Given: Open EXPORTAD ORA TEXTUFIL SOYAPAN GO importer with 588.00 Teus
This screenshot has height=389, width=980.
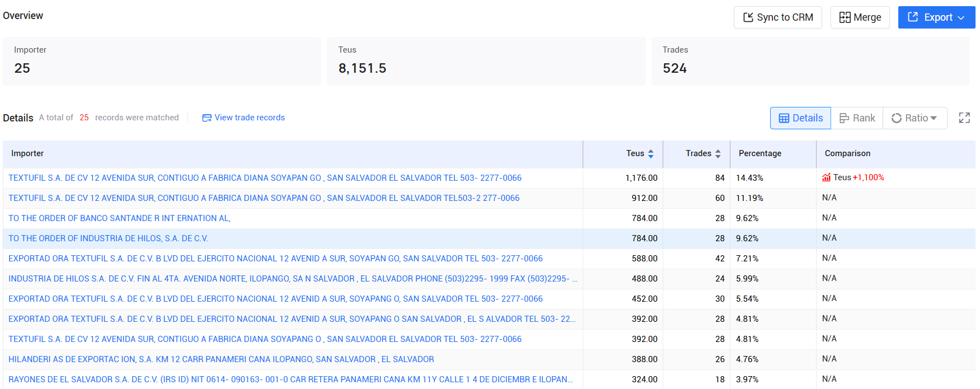Looking at the screenshot, I should (x=275, y=259).
